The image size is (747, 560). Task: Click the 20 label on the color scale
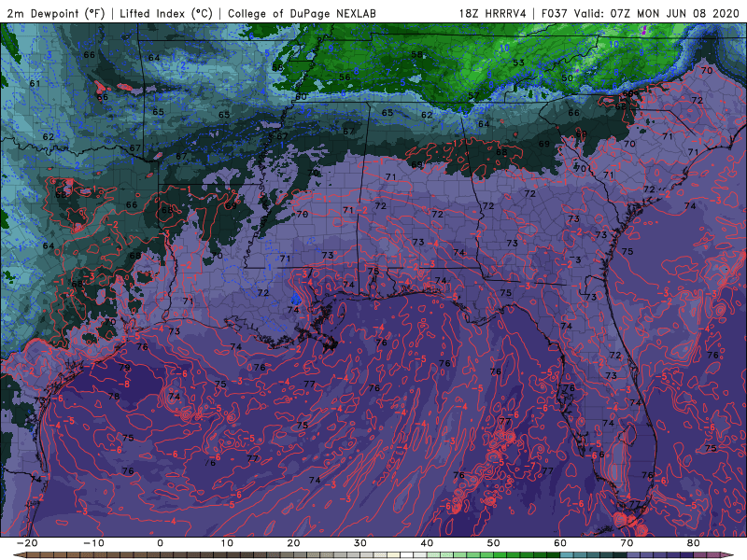coord(293,543)
